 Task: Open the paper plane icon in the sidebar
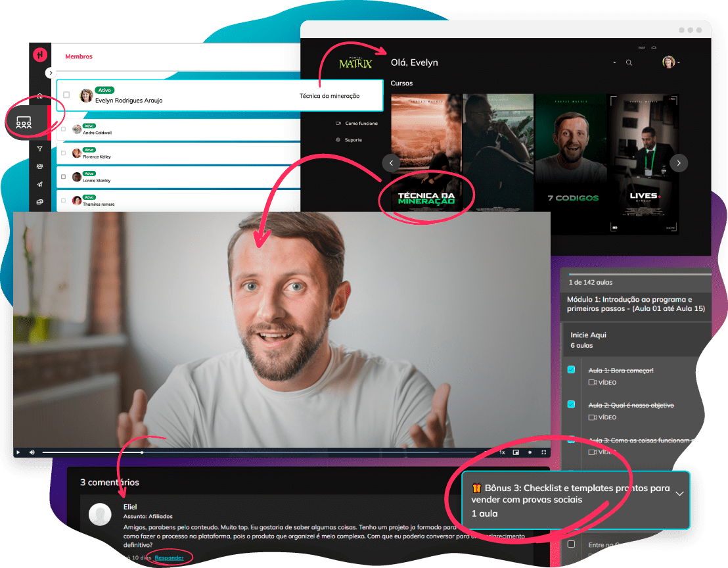(40, 184)
